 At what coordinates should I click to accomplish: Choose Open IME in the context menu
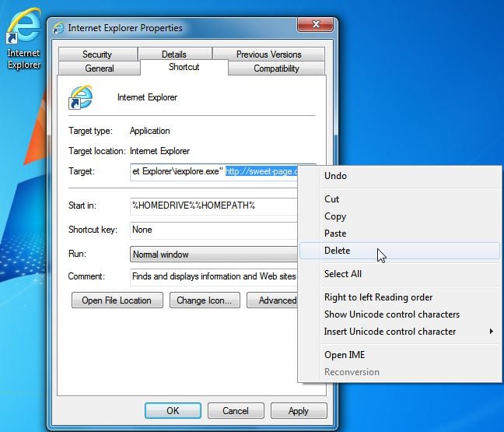tap(400, 355)
